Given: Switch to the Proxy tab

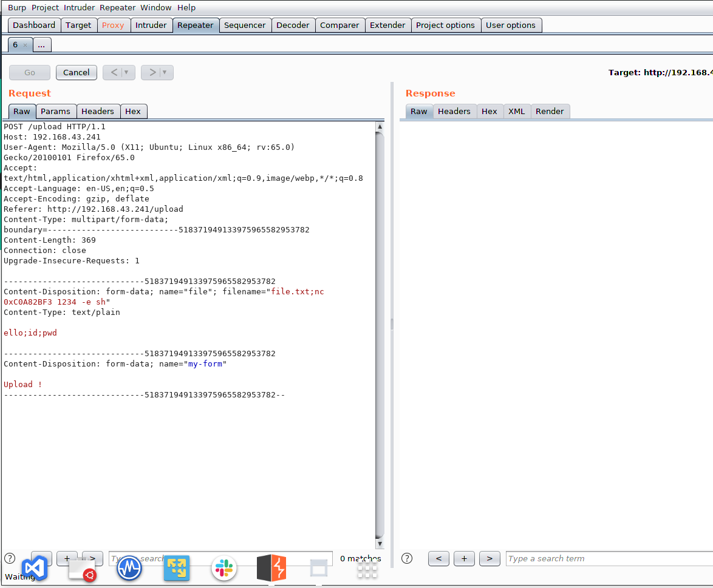Looking at the screenshot, I should [113, 25].
